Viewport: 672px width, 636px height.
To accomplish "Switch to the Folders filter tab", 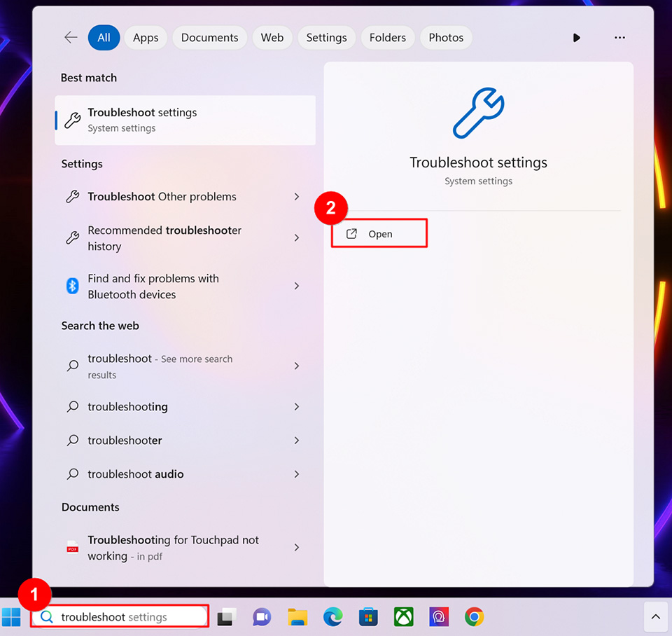I will 387,37.
